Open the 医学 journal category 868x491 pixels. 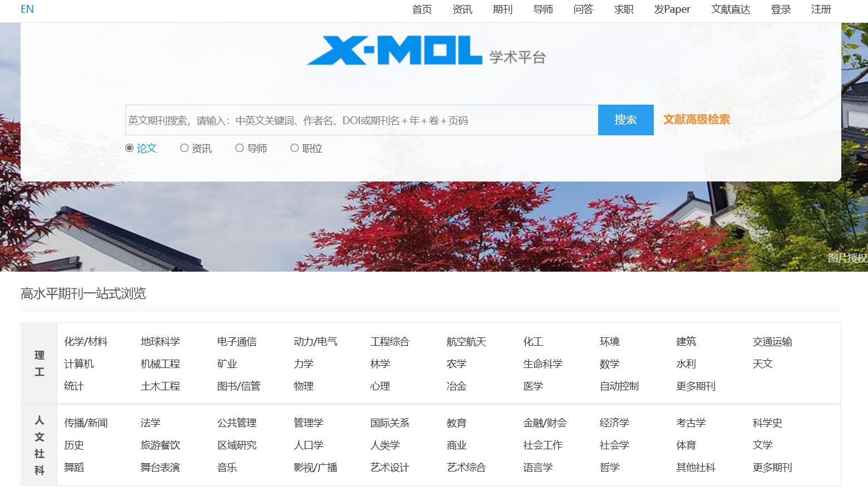533,386
